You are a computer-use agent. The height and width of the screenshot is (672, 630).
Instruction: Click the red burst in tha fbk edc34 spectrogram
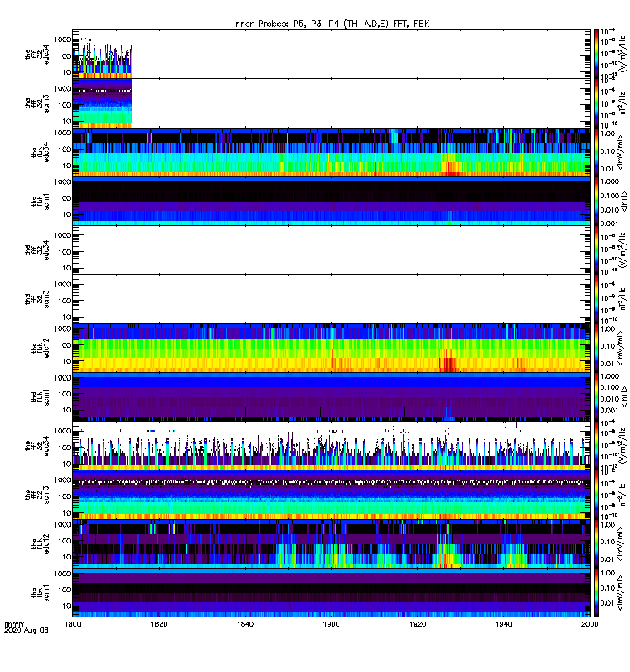click(450, 171)
